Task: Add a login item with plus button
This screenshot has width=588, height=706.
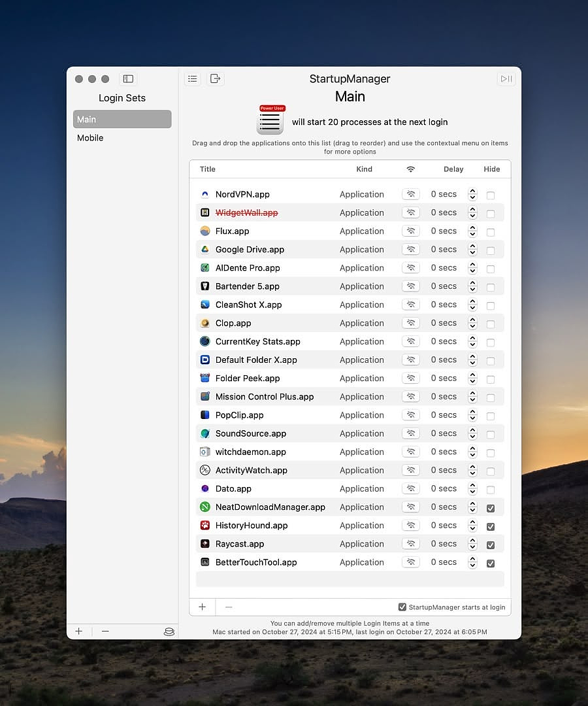Action: pos(203,607)
